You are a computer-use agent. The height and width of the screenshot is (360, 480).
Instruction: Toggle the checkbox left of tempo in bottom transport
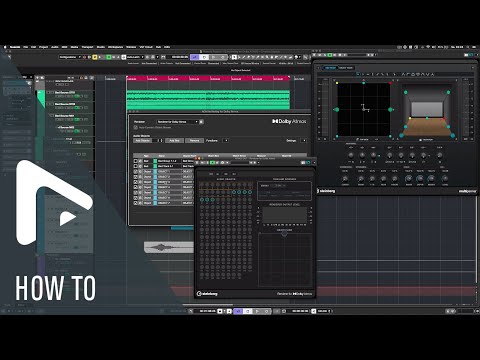click(x=313, y=311)
